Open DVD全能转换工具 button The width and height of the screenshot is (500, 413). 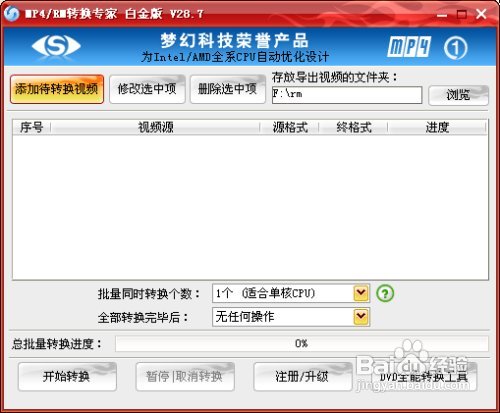[424, 377]
